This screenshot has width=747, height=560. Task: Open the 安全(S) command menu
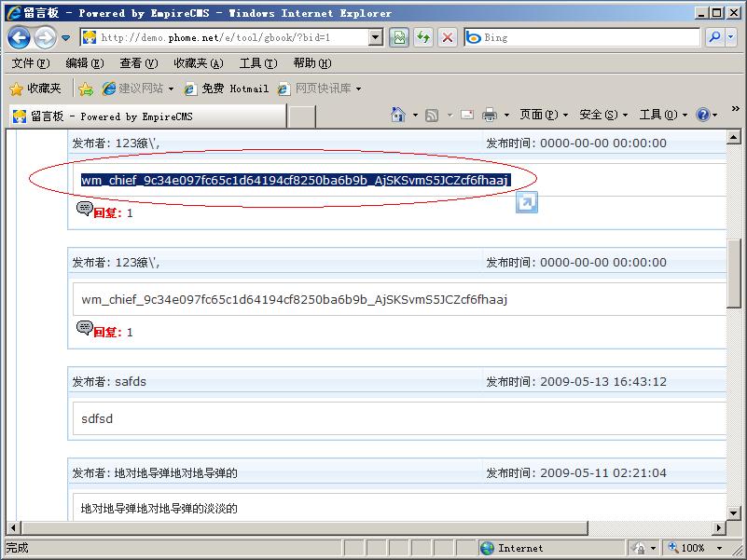(603, 115)
